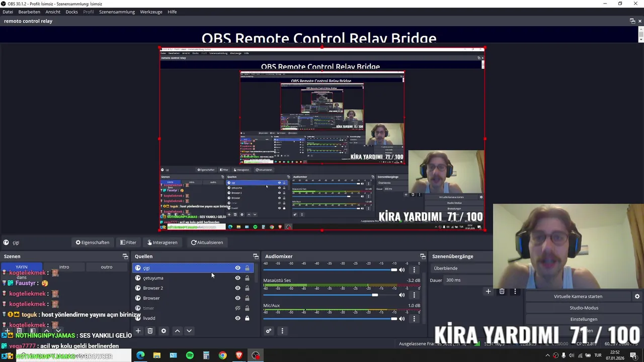Open Brave browser from the taskbar

[x=239, y=355]
